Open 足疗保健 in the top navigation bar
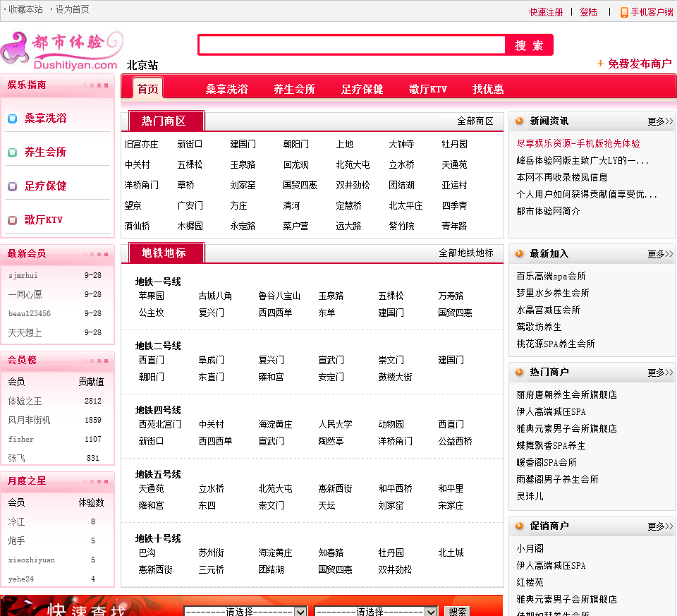The image size is (677, 616). point(362,89)
